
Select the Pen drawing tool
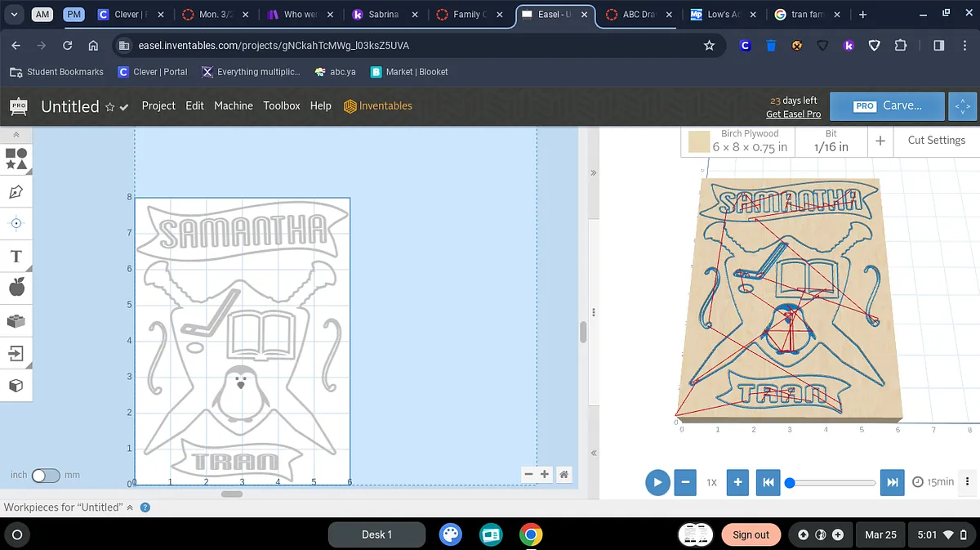point(16,191)
